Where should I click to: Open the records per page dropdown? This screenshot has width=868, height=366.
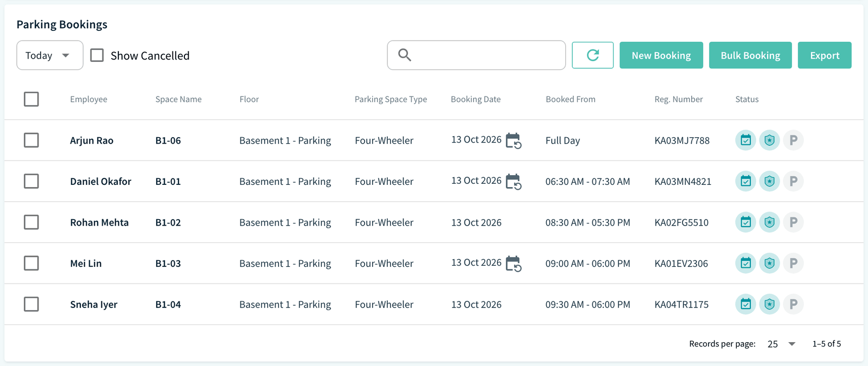[781, 344]
